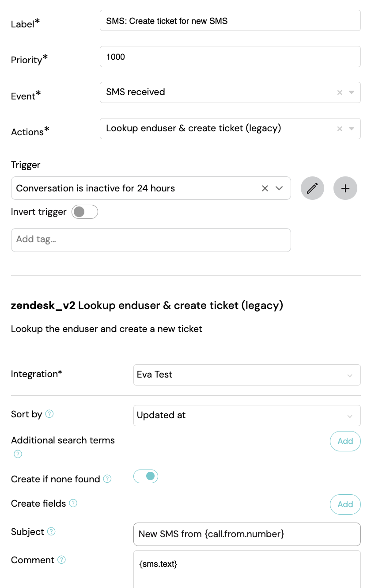Expand the Actions dropdown arrow
371x588 pixels.
(x=352, y=129)
